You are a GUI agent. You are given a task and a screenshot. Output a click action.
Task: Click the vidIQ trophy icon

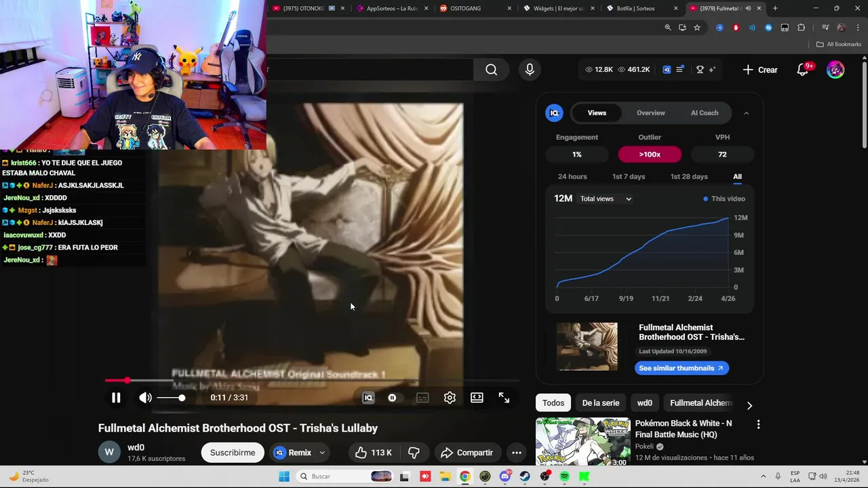click(x=700, y=70)
